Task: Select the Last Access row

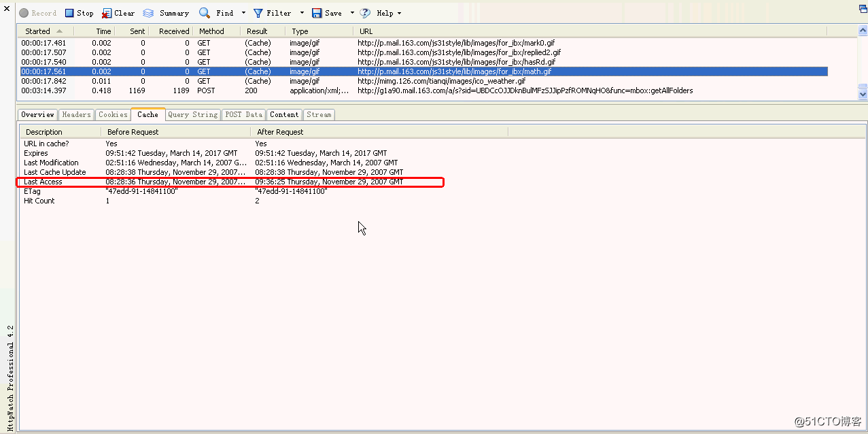Action: [265, 182]
